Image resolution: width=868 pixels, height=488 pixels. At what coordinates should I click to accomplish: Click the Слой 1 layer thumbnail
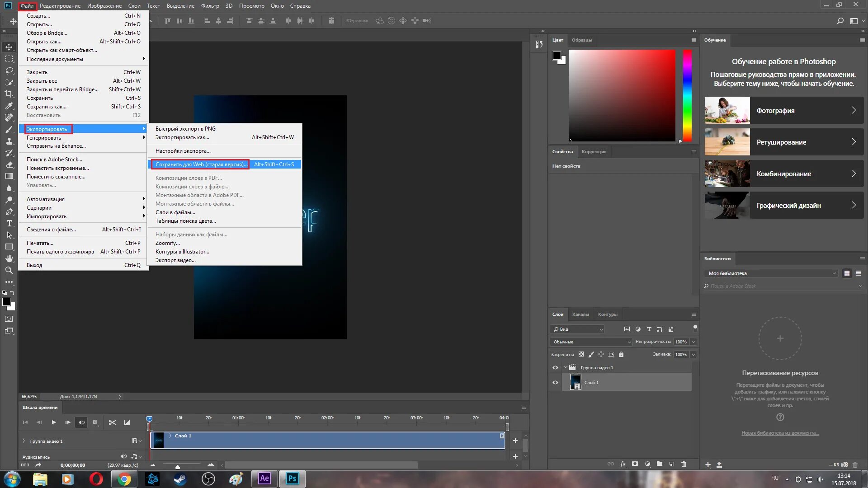click(576, 382)
